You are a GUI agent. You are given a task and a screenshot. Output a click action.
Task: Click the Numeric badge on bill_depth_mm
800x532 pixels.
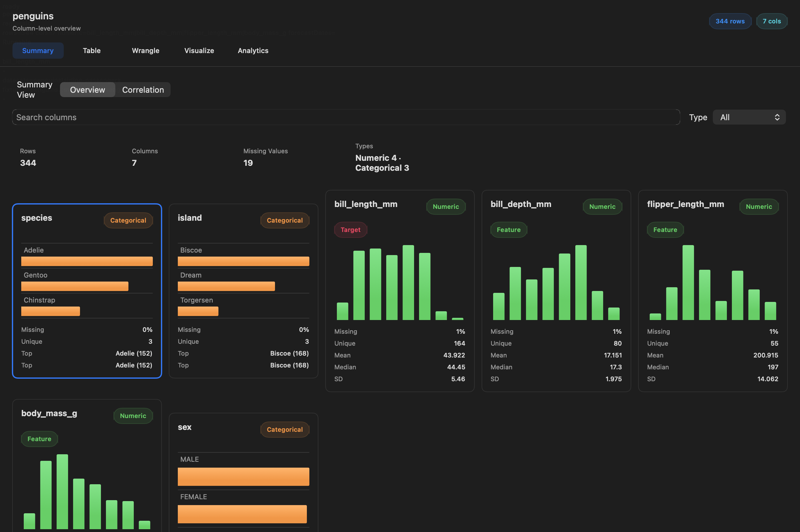click(x=602, y=207)
